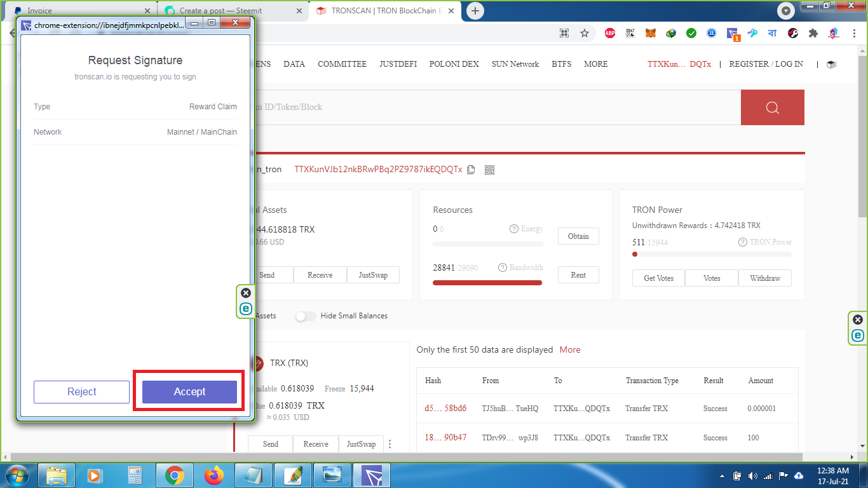Open the COMMITTEE navigation menu
Image resolution: width=868 pixels, height=488 pixels.
pyautogui.click(x=342, y=64)
